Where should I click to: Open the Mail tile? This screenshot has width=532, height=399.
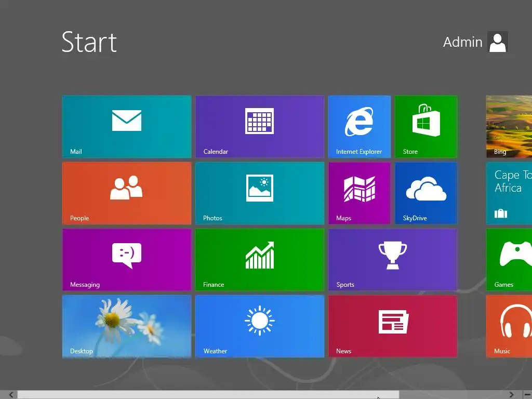pyautogui.click(x=127, y=127)
